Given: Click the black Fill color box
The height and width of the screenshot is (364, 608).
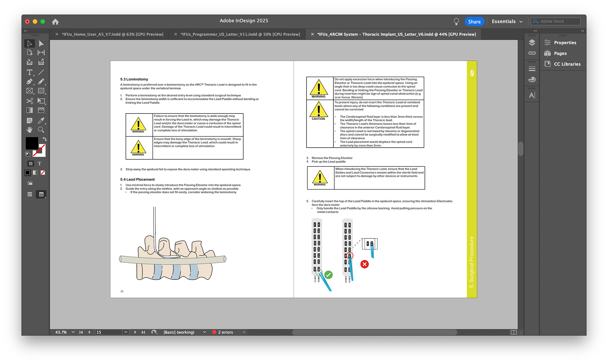Looking at the screenshot, I should (x=32, y=143).
